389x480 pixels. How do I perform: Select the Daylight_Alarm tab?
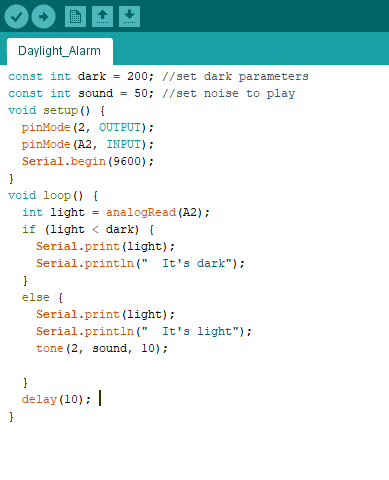pos(60,51)
